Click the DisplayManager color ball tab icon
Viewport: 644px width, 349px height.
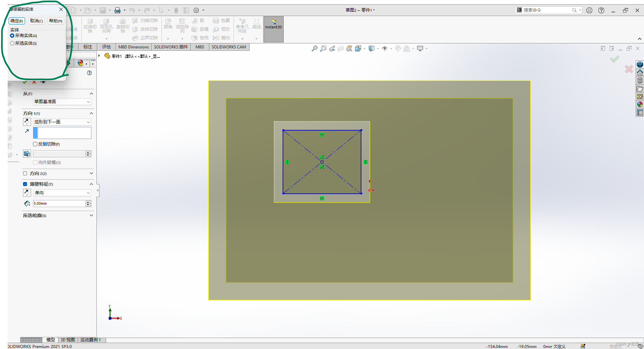point(80,63)
